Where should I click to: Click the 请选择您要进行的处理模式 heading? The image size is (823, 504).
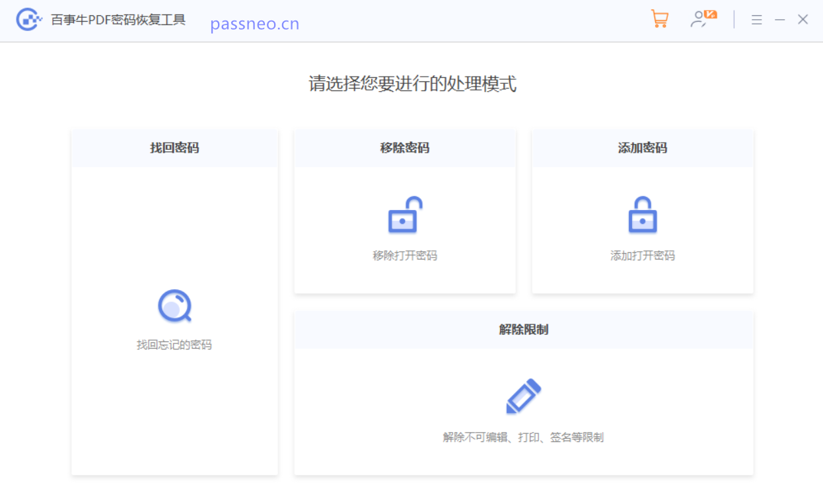pyautogui.click(x=413, y=84)
